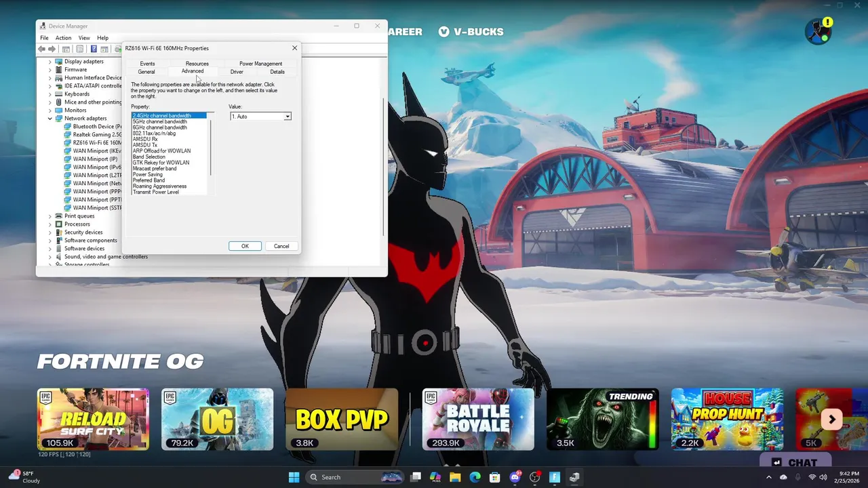The image size is (868, 488).
Task: Switch to the Driver tab
Action: pyautogui.click(x=237, y=72)
